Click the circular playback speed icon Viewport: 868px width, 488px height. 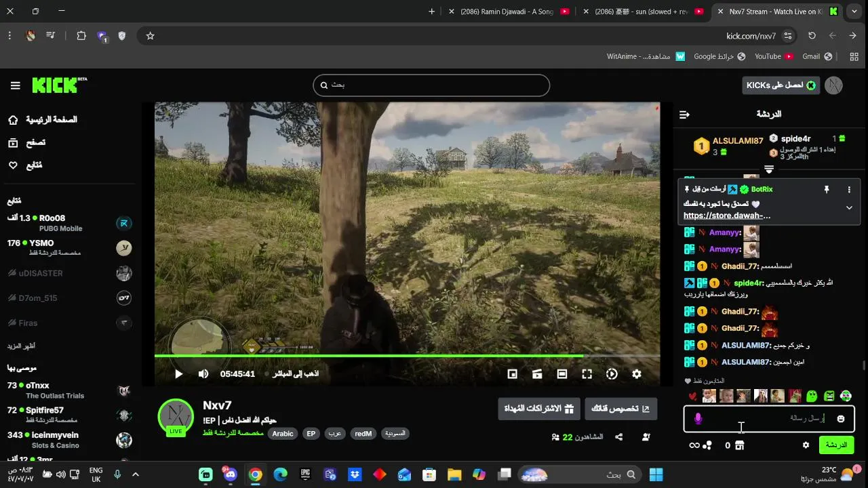coord(612,373)
